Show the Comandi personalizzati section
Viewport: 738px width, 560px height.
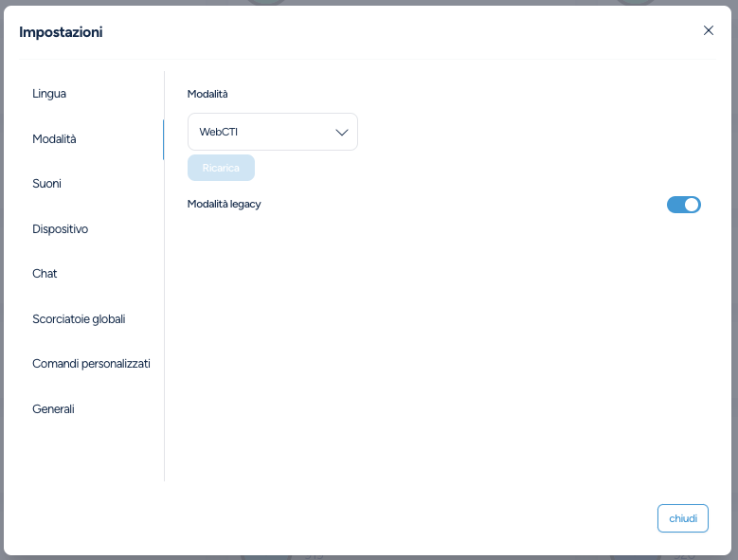point(91,363)
